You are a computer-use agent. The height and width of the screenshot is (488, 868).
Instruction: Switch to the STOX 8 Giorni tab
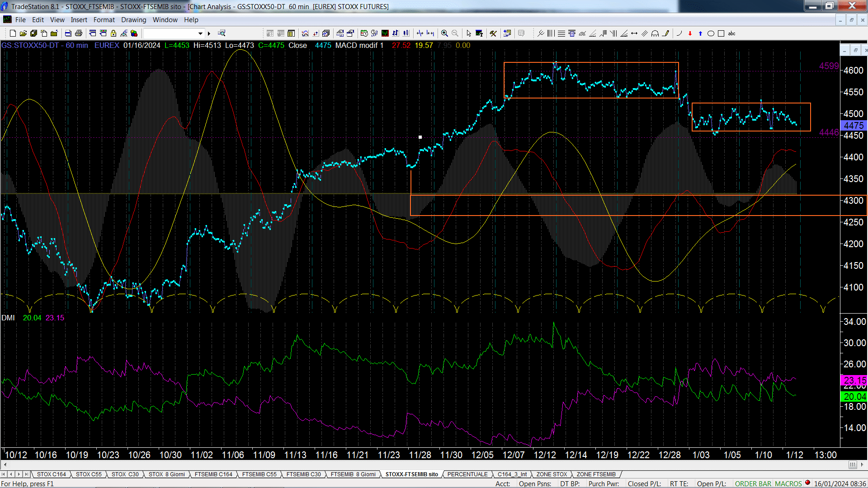[166, 474]
